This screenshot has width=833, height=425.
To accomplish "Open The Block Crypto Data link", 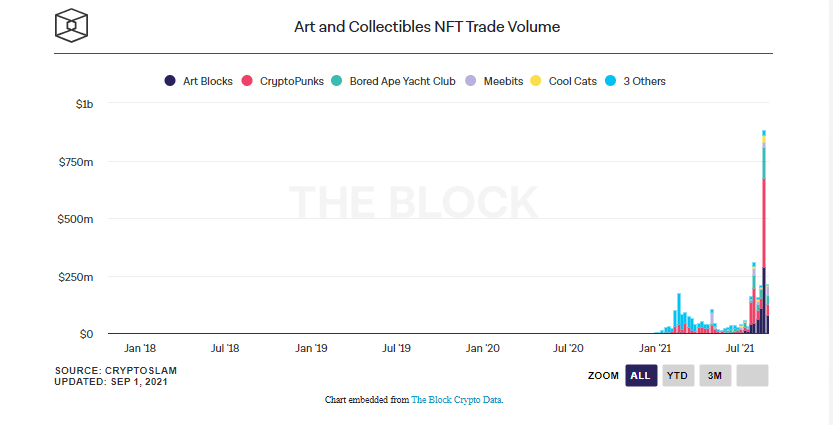I will tap(456, 400).
